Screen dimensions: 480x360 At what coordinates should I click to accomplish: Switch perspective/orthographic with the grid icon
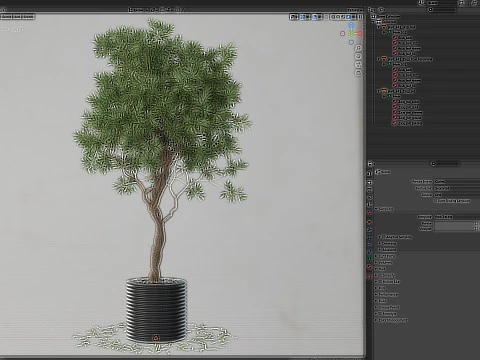point(358,73)
